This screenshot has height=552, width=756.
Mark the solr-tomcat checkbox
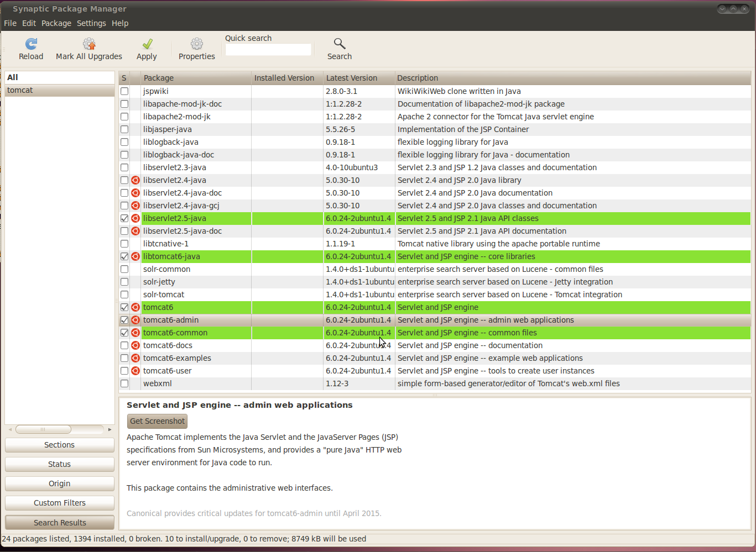pyautogui.click(x=124, y=295)
